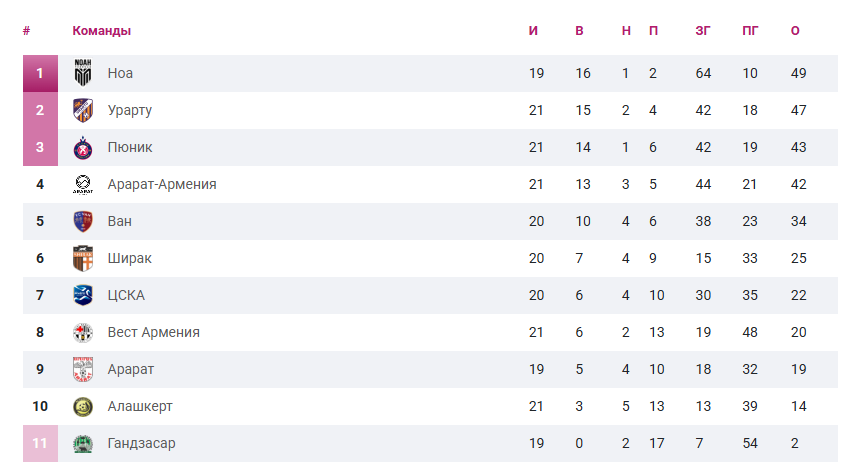
Task: Click the ЗГ goals-scored column header
Action: click(x=703, y=30)
